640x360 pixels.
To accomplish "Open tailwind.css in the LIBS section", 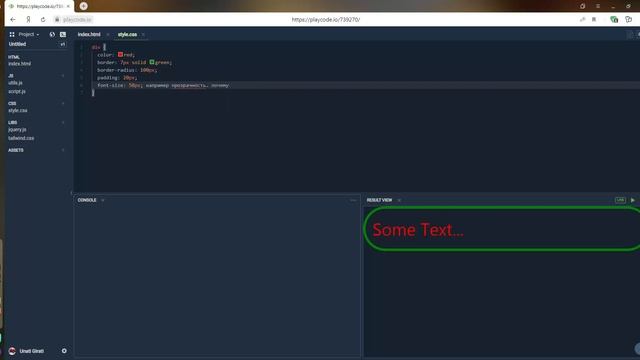I will point(21,138).
